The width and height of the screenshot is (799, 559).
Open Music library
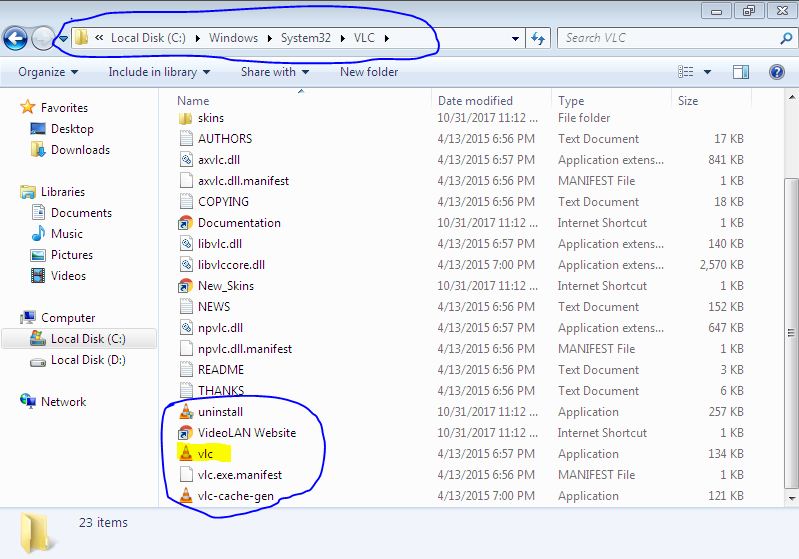[x=67, y=234]
